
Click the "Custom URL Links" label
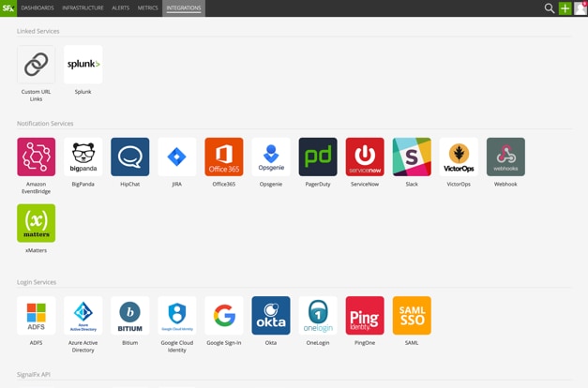pyautogui.click(x=36, y=96)
